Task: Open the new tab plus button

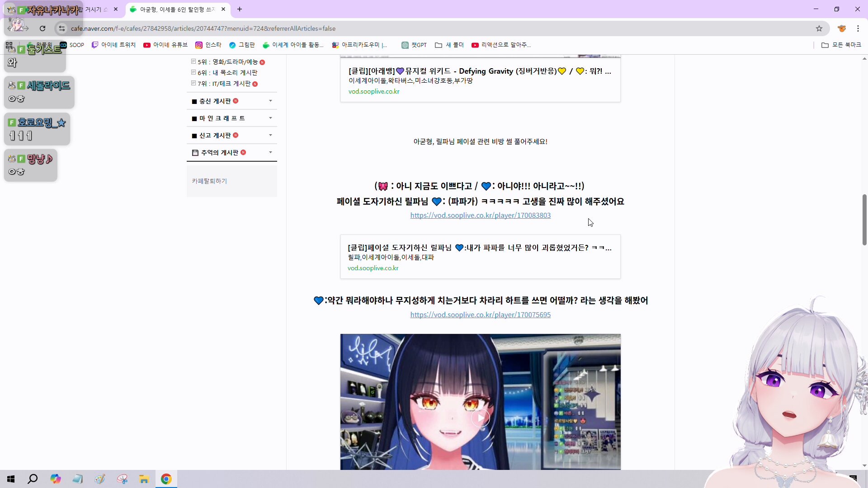Action: (240, 9)
